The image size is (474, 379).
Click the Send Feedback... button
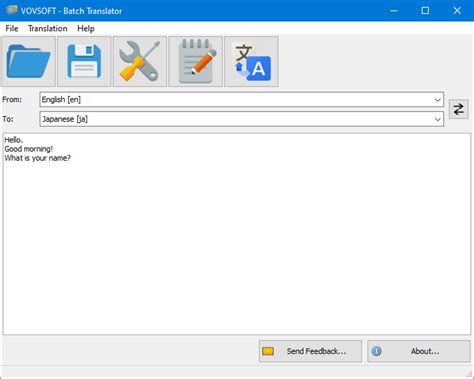click(x=310, y=351)
